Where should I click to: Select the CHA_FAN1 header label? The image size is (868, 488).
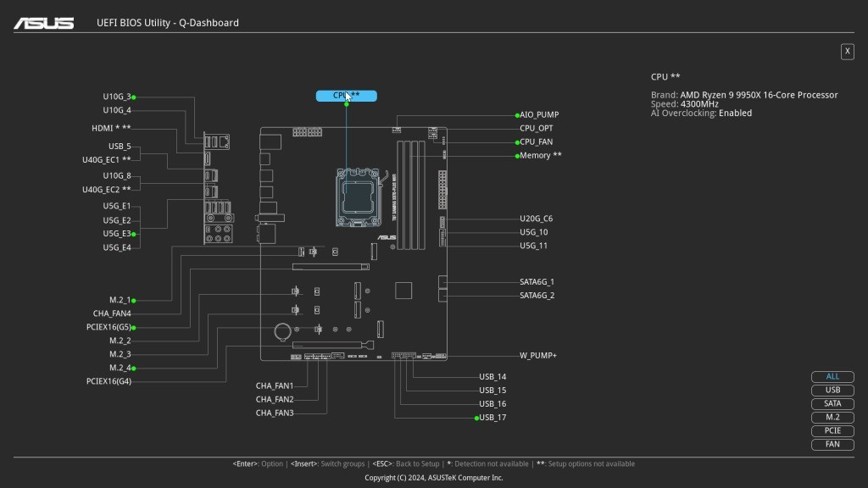pos(275,386)
